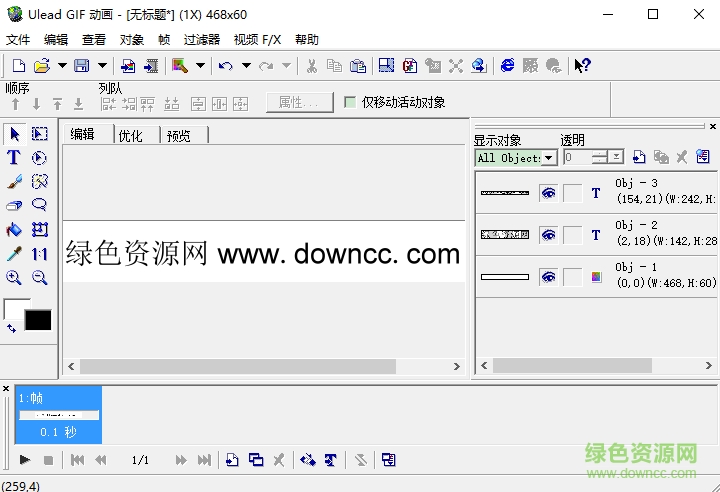Hide Obj - 2 with eye icon

[548, 235]
